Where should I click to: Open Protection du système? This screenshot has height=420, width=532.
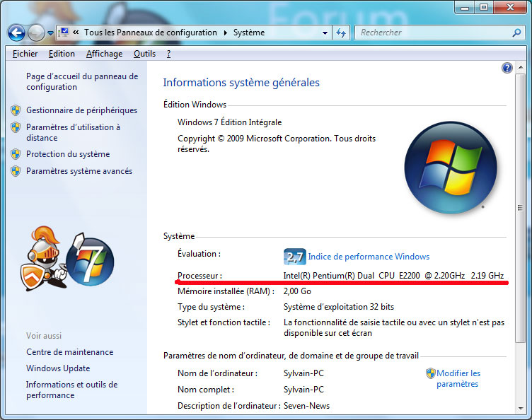(x=68, y=154)
